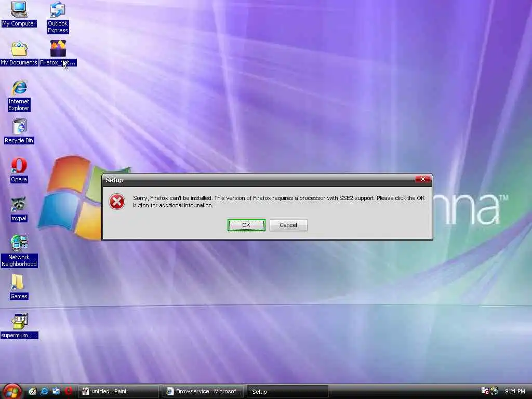Launch Internet Explorer from quick launch

44,391
